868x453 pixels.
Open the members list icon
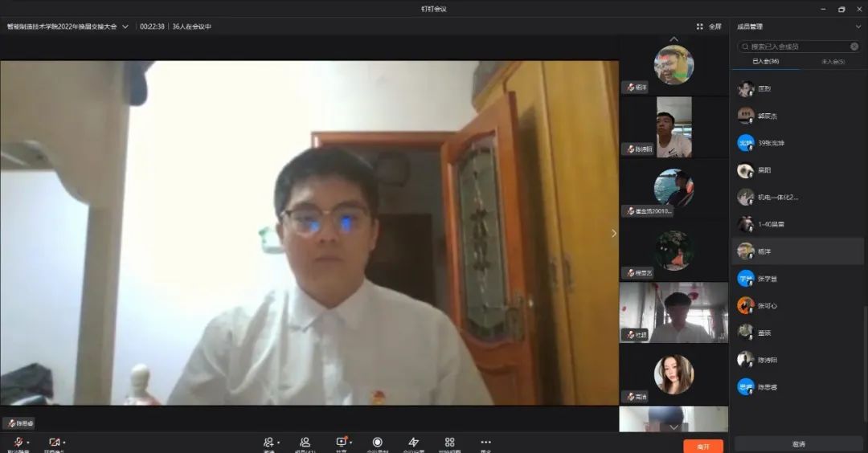click(305, 443)
